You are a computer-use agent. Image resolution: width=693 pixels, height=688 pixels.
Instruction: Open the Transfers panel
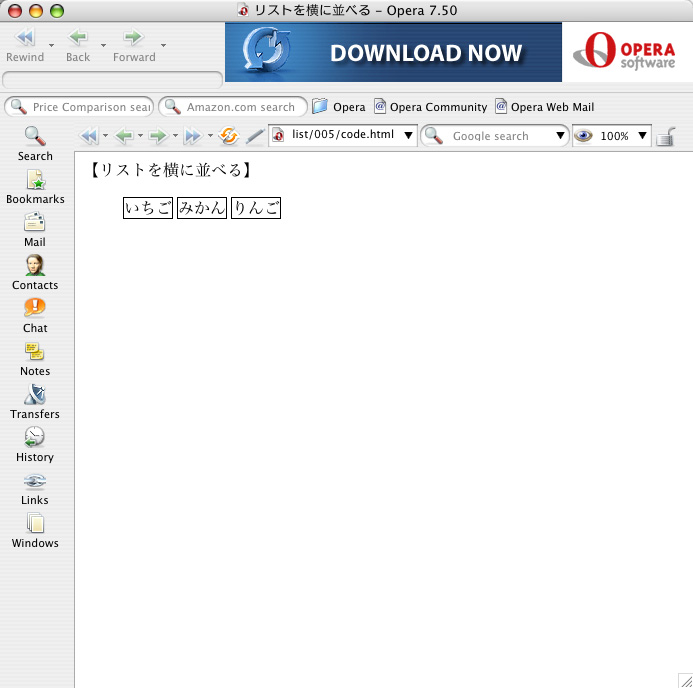point(35,402)
